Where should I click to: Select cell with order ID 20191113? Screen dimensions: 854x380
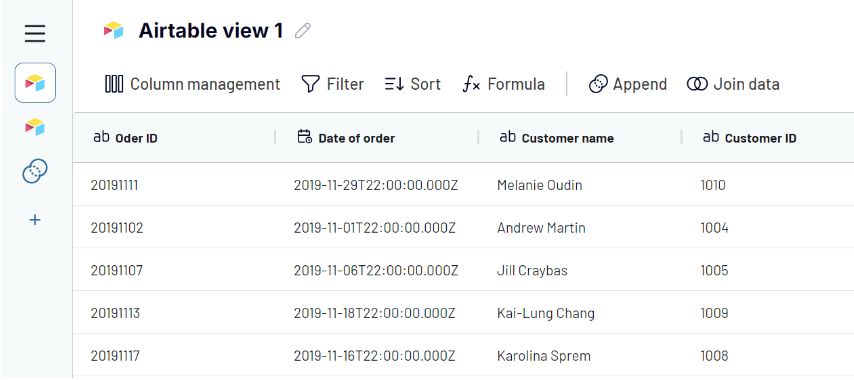[115, 313]
